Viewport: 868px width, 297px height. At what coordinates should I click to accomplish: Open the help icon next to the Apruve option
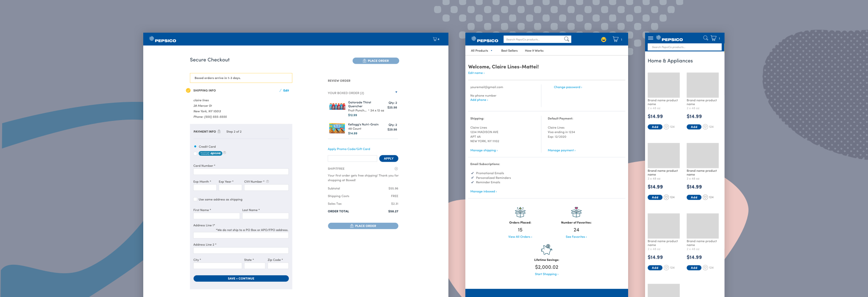pos(225,153)
